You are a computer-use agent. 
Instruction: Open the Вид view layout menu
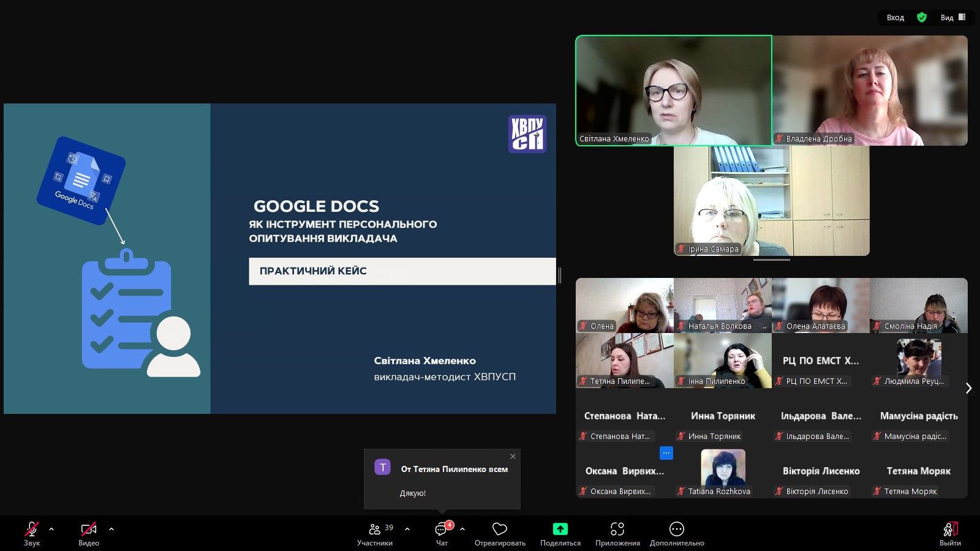[953, 18]
